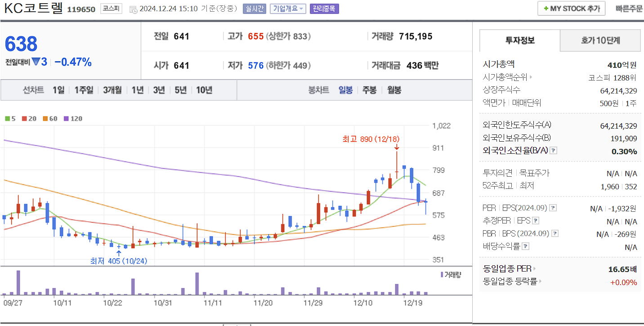Select the 월봉 monthly candle chart

pos(394,90)
